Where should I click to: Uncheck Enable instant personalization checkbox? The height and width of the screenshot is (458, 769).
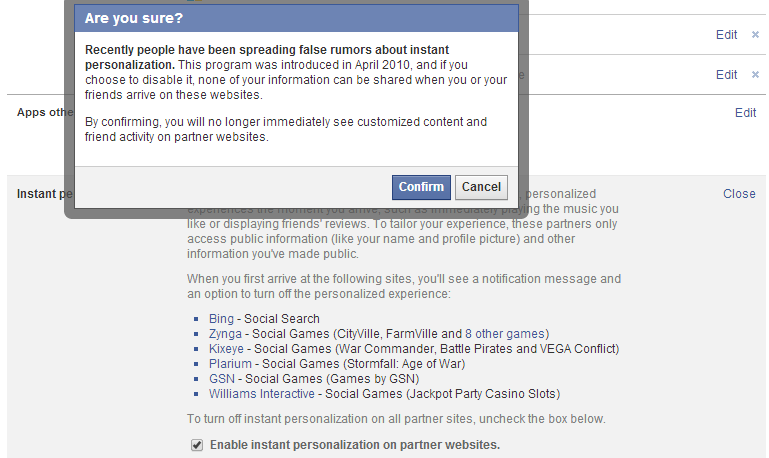[x=197, y=445]
